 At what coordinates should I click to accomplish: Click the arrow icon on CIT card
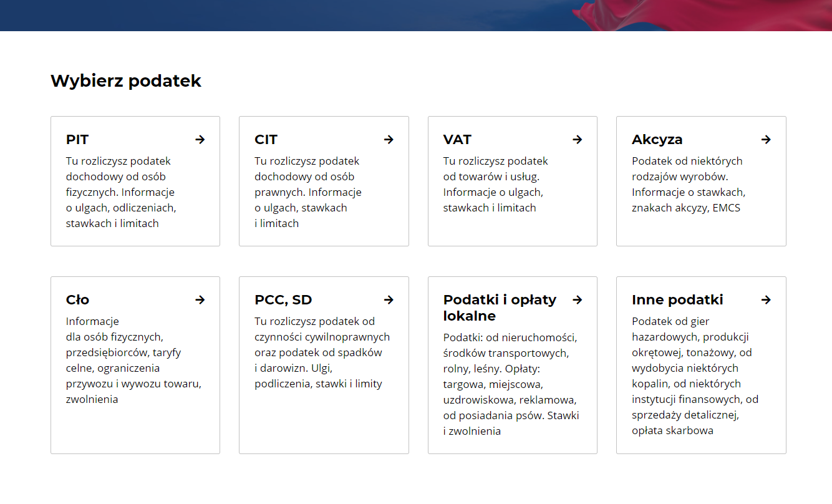[x=389, y=140]
